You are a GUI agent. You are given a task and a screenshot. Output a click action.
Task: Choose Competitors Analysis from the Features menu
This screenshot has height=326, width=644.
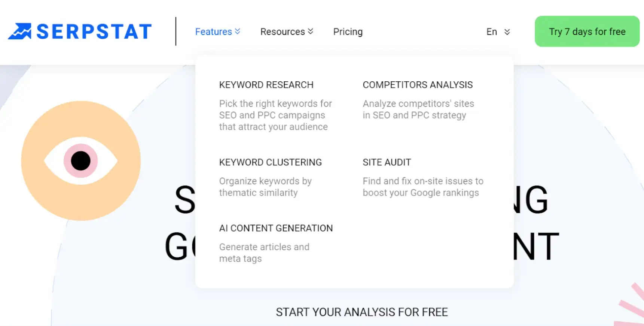pos(418,85)
